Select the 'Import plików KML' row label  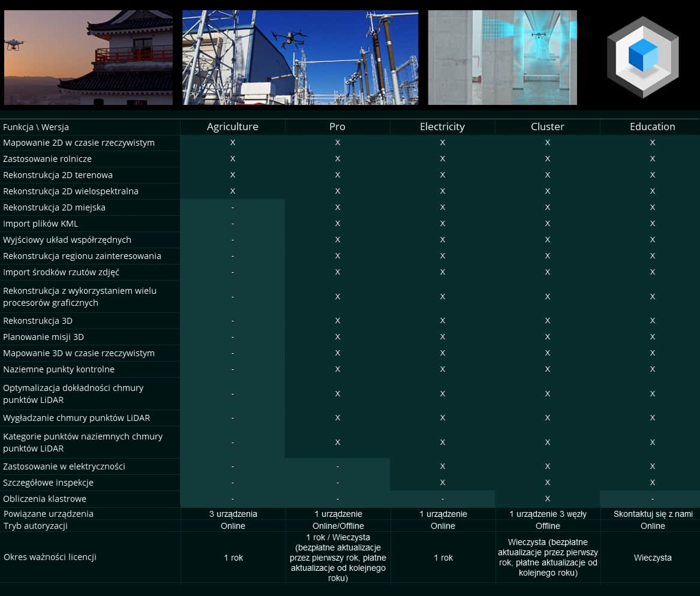(x=41, y=224)
